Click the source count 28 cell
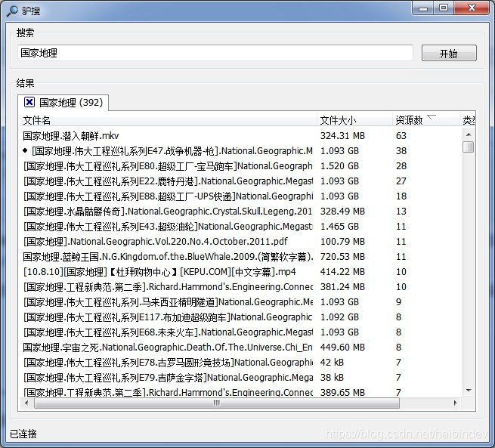This screenshot has height=448, width=495. [401, 166]
